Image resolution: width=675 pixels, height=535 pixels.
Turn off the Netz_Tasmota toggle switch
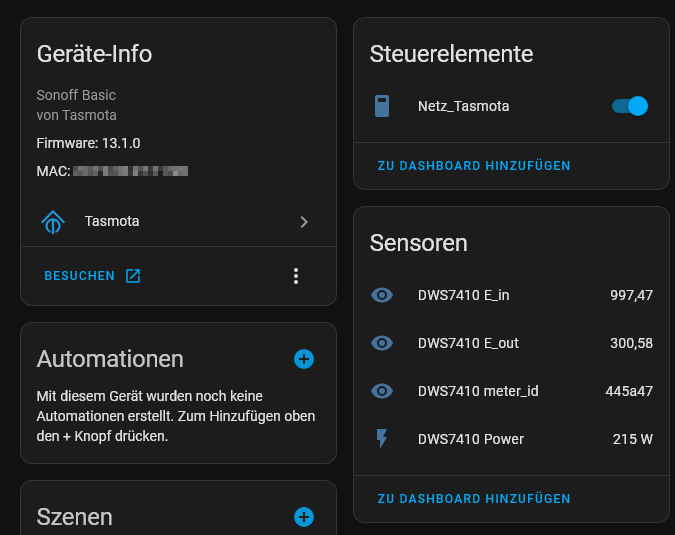(x=630, y=106)
